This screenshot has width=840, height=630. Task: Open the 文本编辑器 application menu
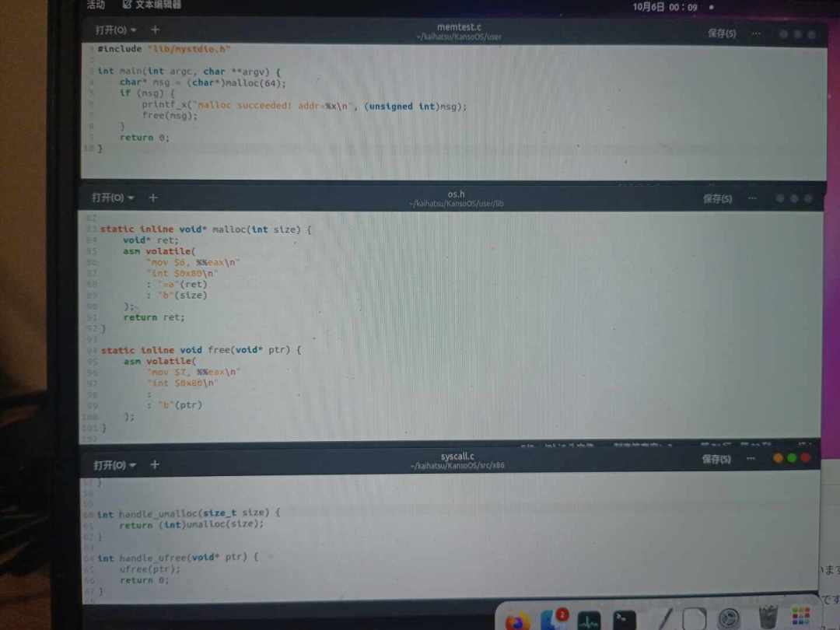[152, 5]
